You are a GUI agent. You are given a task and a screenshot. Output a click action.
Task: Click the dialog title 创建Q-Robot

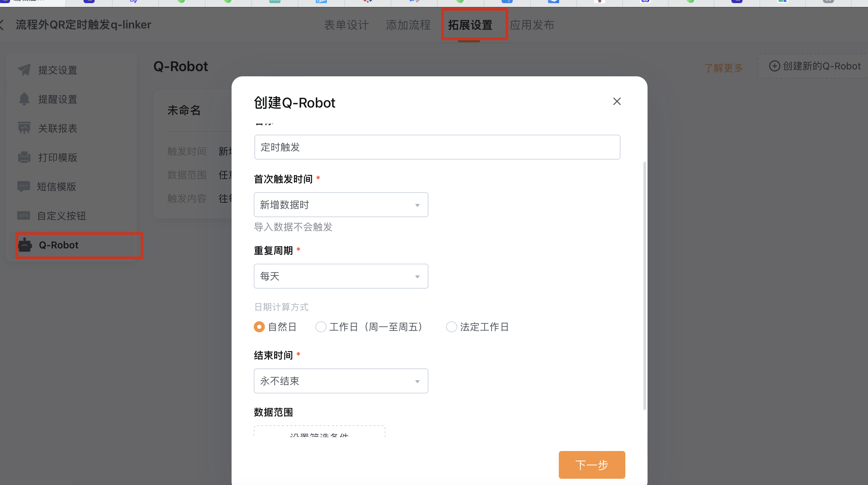point(295,103)
